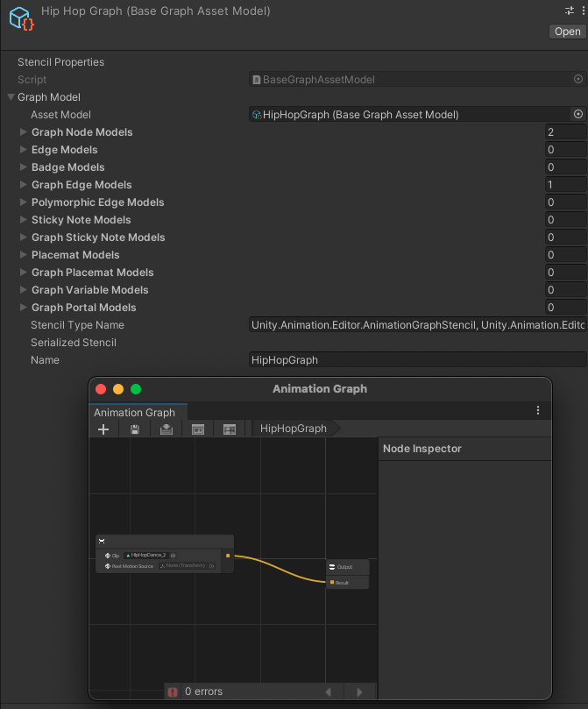Click the Clip port icon on the node

[x=108, y=556]
